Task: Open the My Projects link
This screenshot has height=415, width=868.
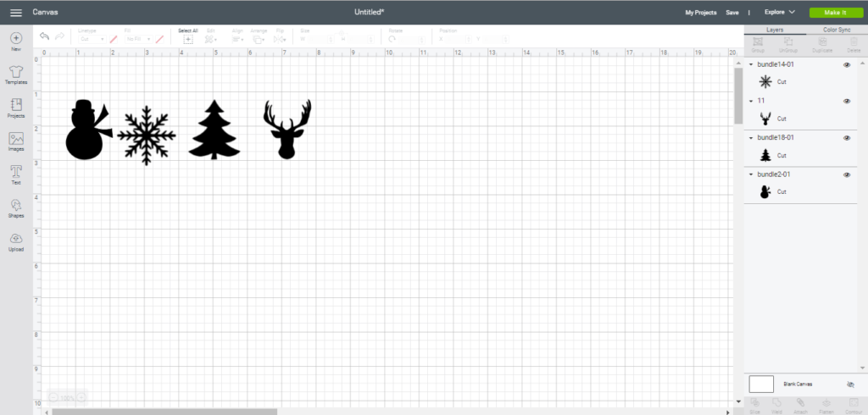Action: [x=700, y=13]
